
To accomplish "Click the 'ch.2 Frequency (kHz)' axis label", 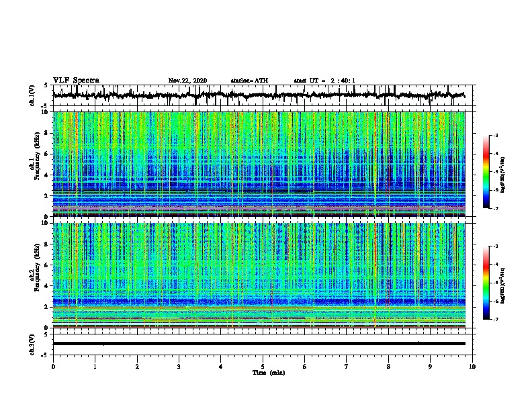I will (x=35, y=267).
